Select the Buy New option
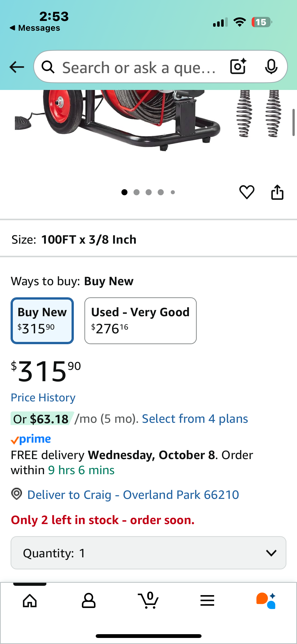This screenshot has width=297, height=644. pos(42,320)
